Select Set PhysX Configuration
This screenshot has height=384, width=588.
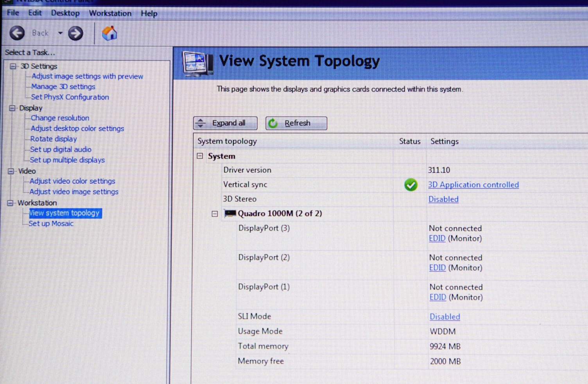[x=70, y=97]
